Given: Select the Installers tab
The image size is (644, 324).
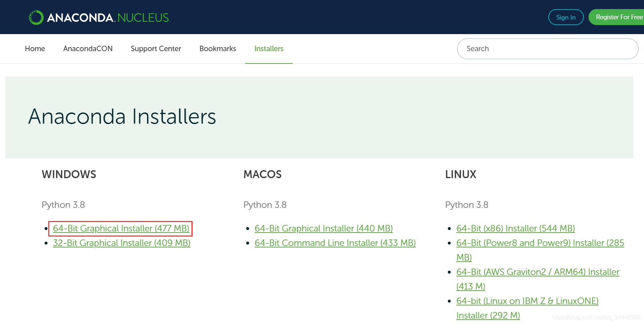Looking at the screenshot, I should pos(269,49).
